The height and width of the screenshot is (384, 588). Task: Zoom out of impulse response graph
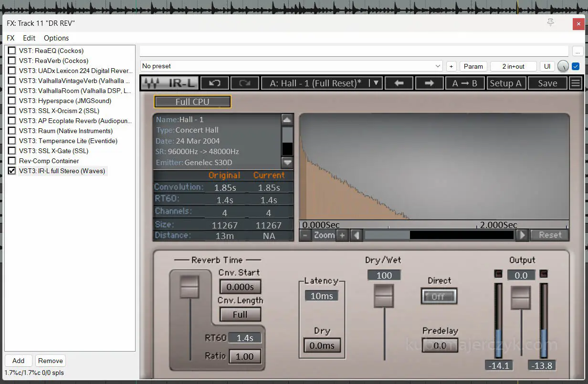point(305,235)
